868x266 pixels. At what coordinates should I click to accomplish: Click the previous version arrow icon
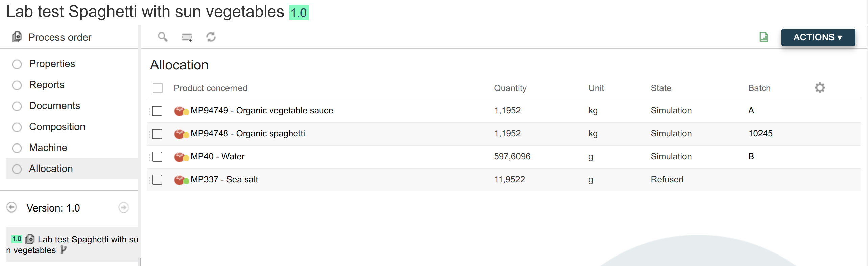pos(11,207)
